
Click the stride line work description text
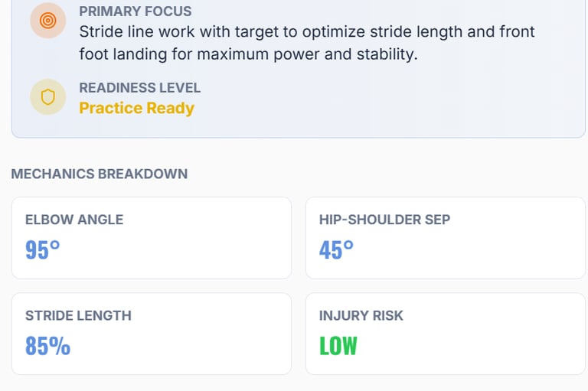click(x=306, y=43)
